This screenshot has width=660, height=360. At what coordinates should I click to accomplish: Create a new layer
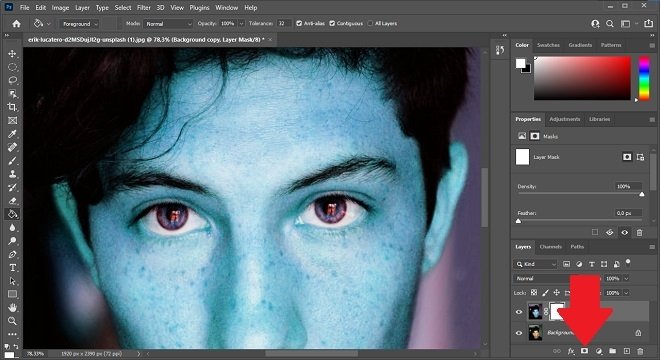[x=626, y=351]
